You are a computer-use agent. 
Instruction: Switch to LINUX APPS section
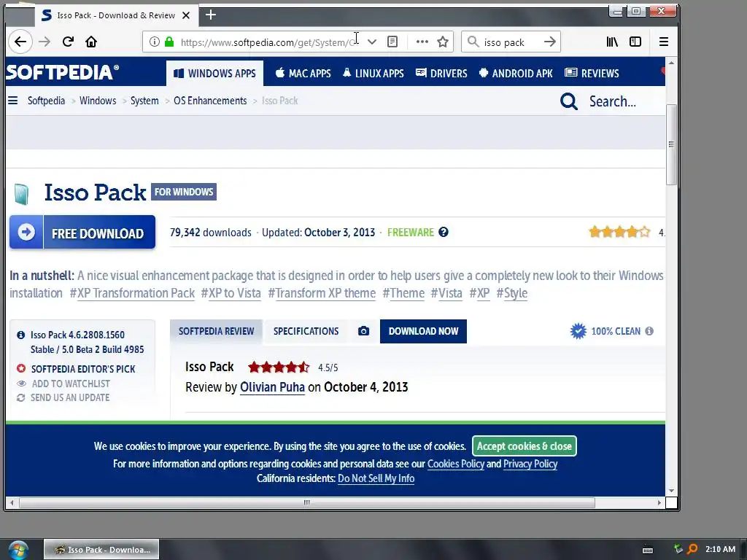click(x=373, y=74)
